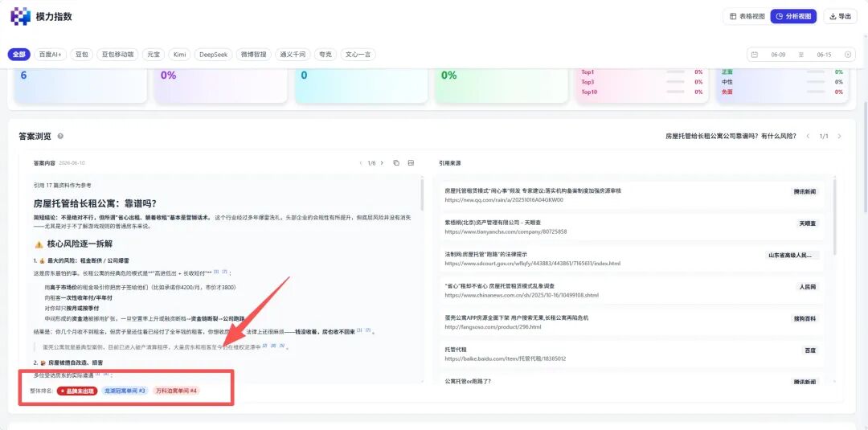
Task: Open the sdcourt.gov.cn source link
Action: click(x=532, y=264)
